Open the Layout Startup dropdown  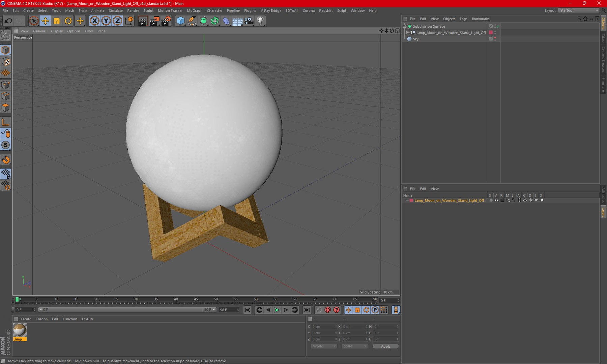pos(579,10)
